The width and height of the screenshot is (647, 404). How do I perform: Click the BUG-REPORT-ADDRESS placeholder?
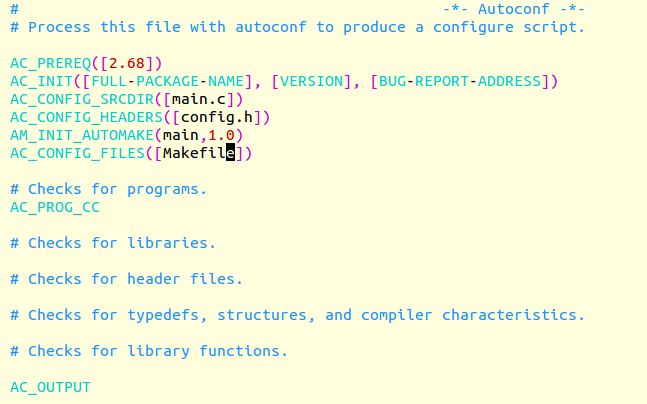(460, 81)
